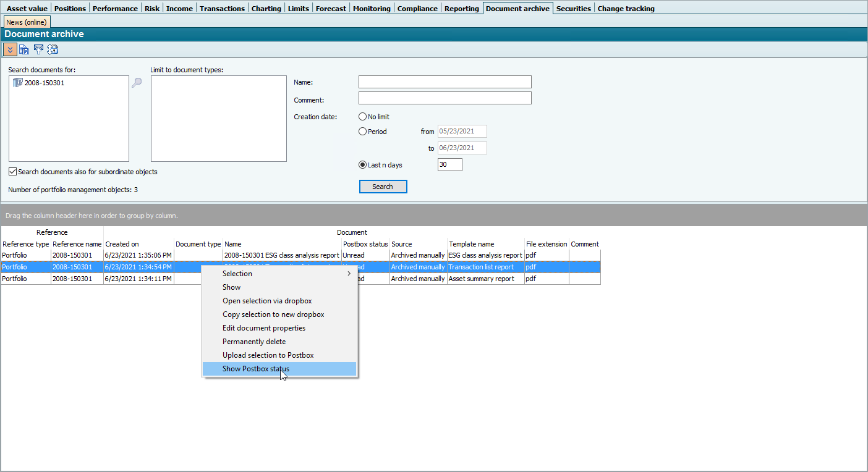Click the Last n days number field
The width and height of the screenshot is (868, 472).
tap(449, 165)
